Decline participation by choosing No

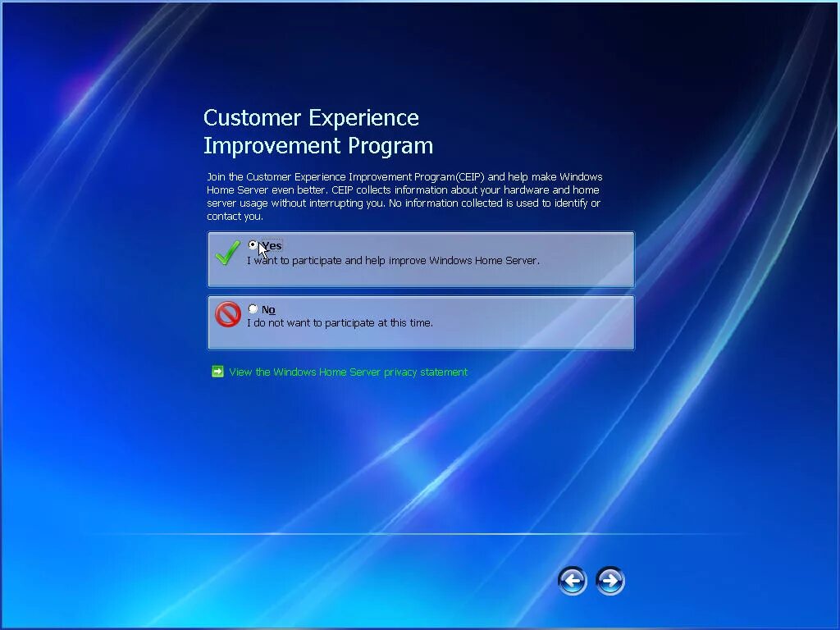[253, 308]
